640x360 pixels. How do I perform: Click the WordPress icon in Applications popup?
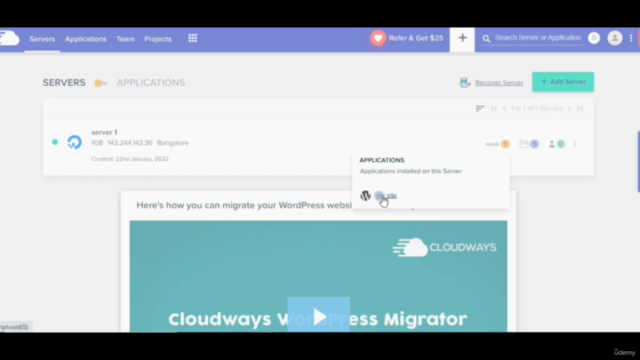click(x=365, y=196)
